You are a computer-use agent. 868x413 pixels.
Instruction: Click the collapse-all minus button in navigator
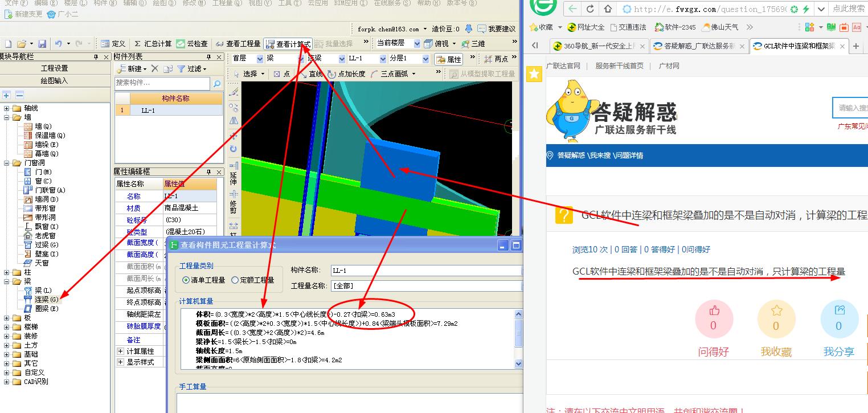pyautogui.click(x=19, y=95)
